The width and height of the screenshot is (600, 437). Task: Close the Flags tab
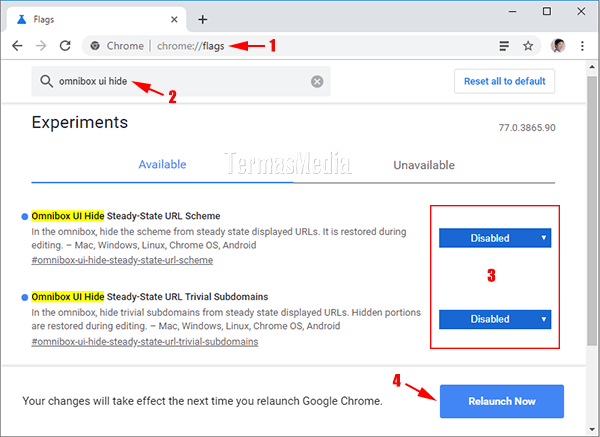pyautogui.click(x=174, y=20)
